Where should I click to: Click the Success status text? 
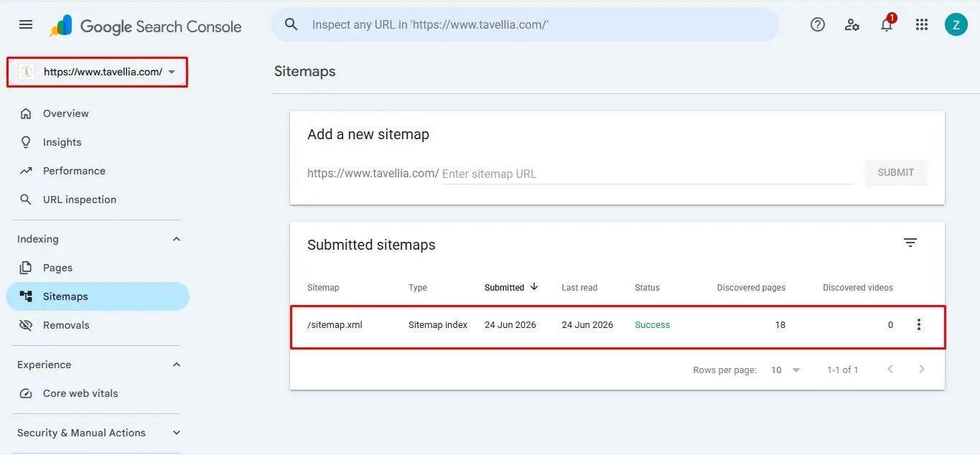tap(652, 324)
